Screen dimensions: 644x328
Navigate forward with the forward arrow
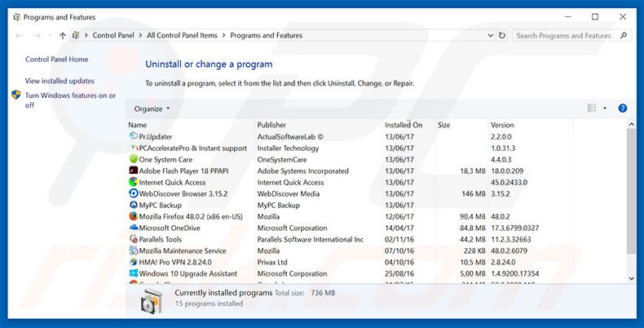click(x=37, y=36)
